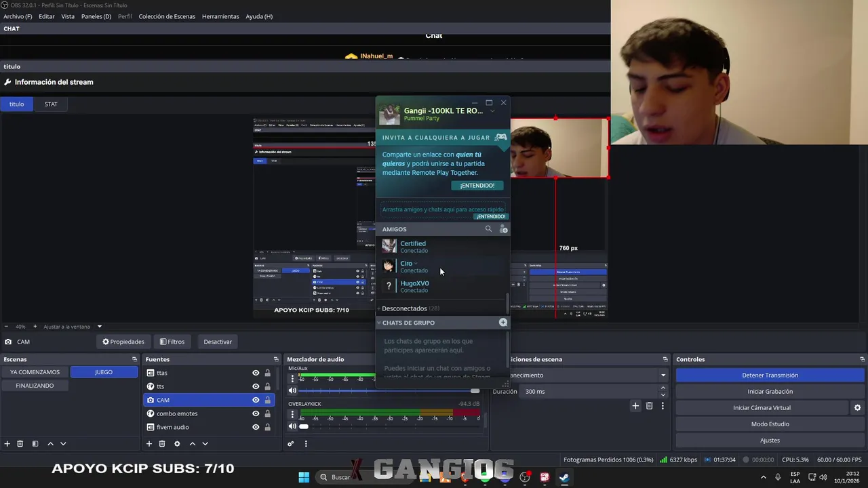868x488 pixels.
Task: Open the Archivo menu
Action: point(18,16)
